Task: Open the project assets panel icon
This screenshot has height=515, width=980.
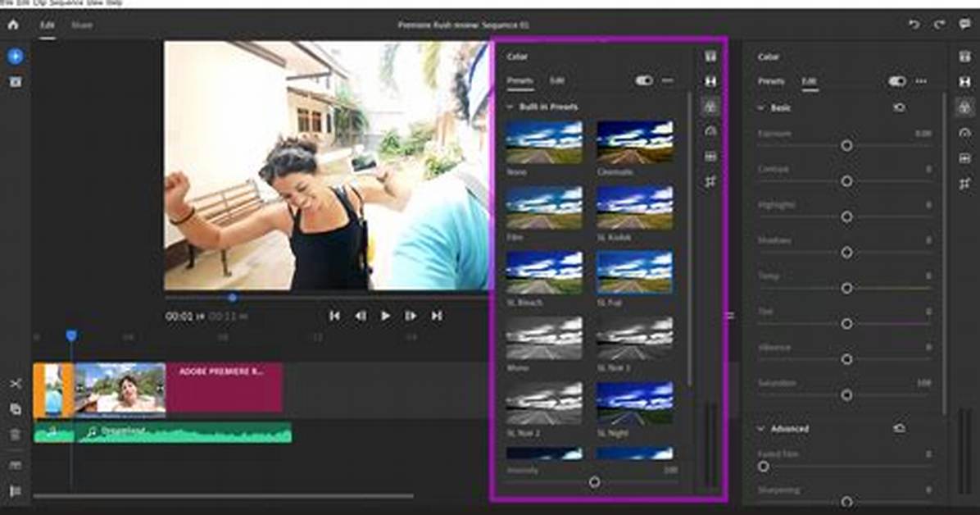Action: click(16, 82)
